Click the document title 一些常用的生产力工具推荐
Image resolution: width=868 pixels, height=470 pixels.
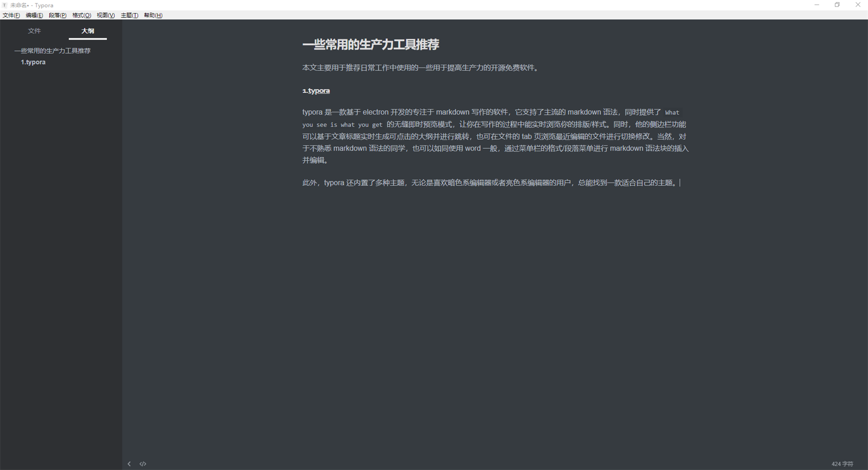(371, 45)
